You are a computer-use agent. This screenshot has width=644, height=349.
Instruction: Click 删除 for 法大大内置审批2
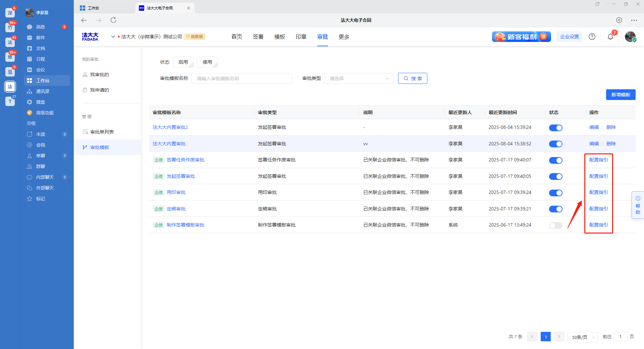tap(611, 127)
